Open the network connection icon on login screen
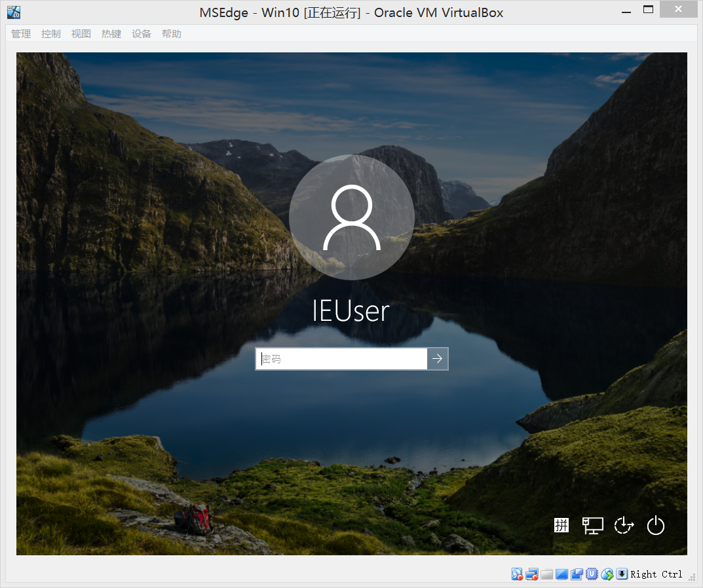The height and width of the screenshot is (588, 703). pyautogui.click(x=593, y=525)
